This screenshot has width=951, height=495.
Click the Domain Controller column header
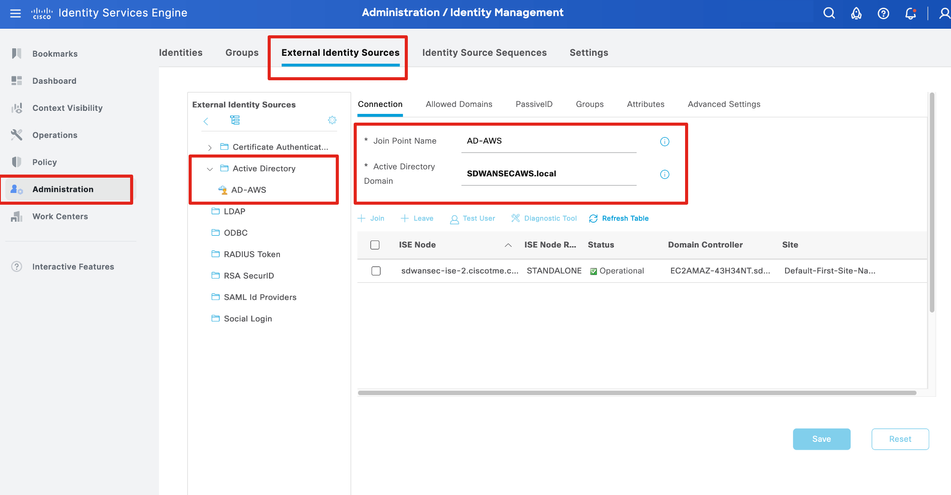[705, 244]
